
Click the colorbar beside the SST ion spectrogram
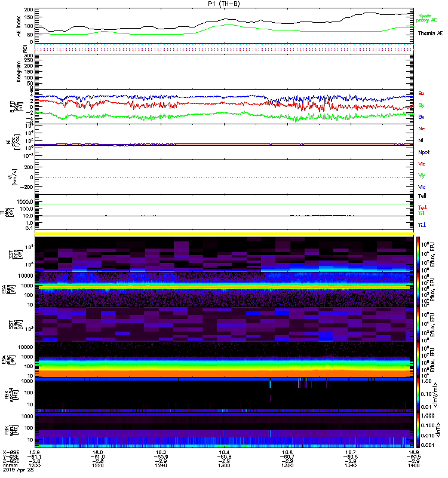(x=418, y=255)
